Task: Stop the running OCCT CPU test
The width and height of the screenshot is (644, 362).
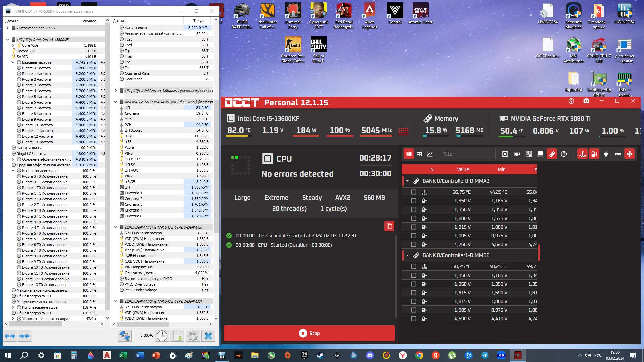Action: 309,333
